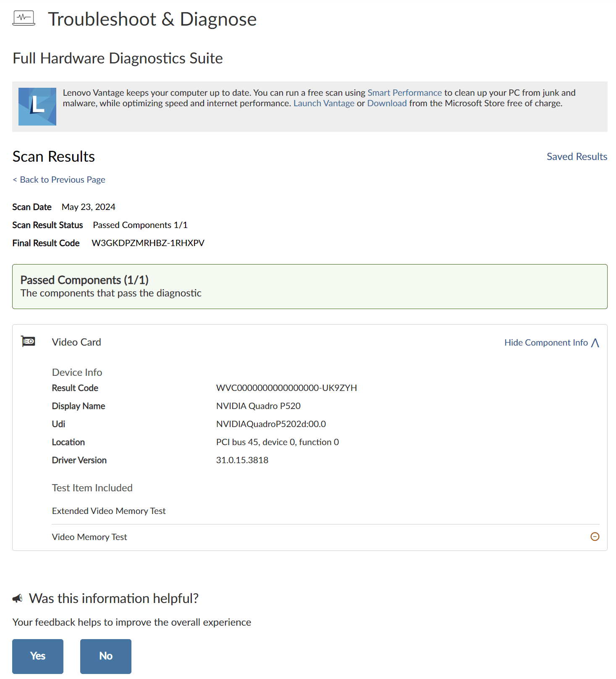Click the Display Name label
The height and width of the screenshot is (679, 616).
click(x=79, y=406)
